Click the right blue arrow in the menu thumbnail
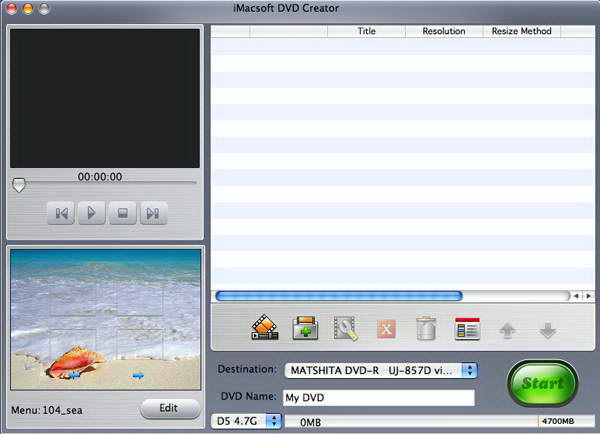 (x=138, y=376)
